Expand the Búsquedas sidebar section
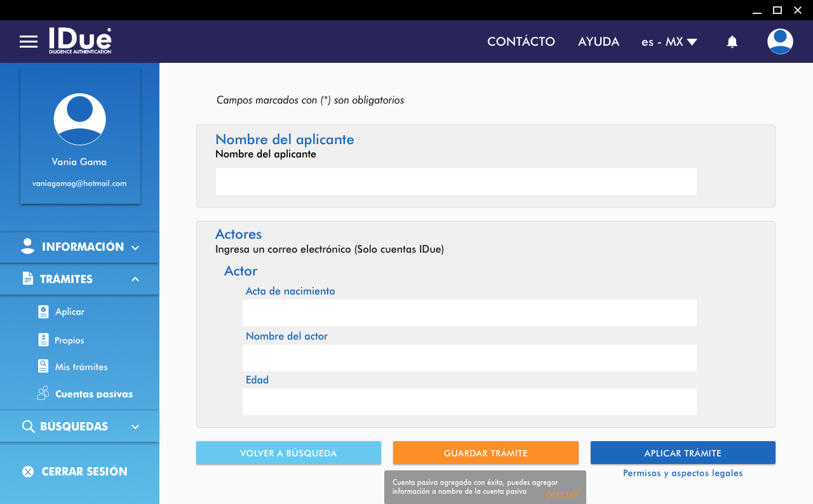 pyautogui.click(x=79, y=427)
